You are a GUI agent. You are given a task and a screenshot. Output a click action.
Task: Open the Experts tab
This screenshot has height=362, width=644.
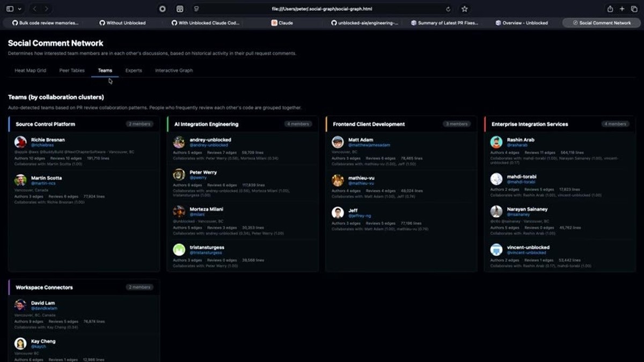click(134, 70)
